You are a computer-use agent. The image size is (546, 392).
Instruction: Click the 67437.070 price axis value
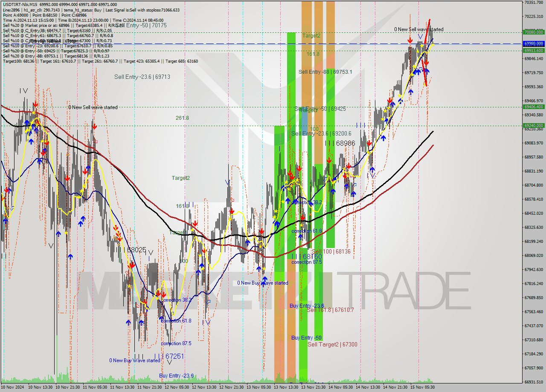[x=534, y=326]
